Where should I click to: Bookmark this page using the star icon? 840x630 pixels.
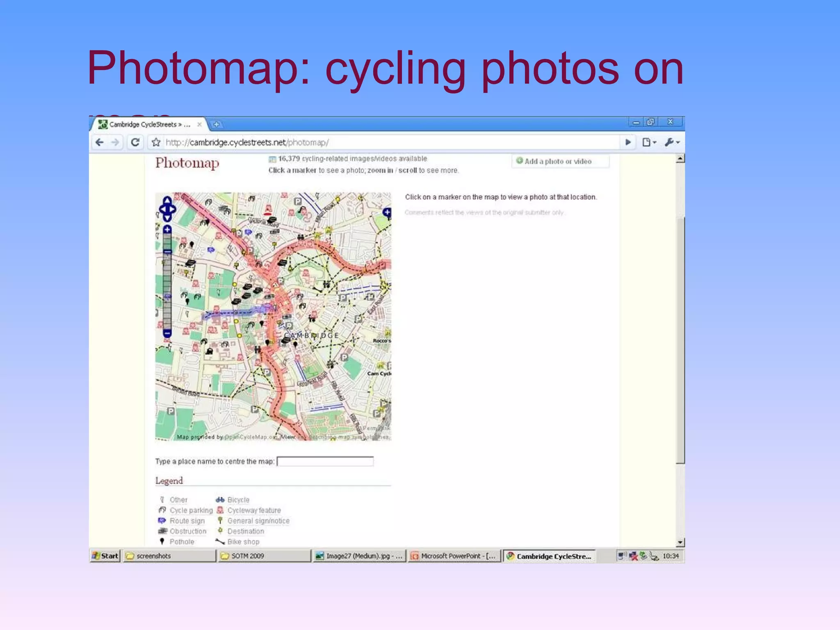(x=156, y=142)
